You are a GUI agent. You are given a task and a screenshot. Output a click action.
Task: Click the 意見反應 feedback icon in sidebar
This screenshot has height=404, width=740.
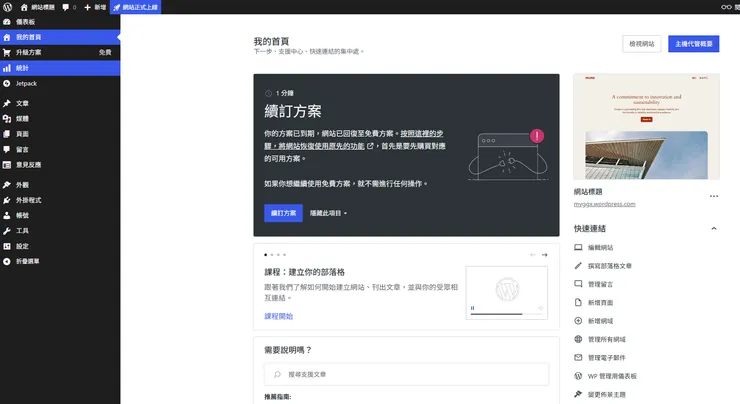pos(7,165)
